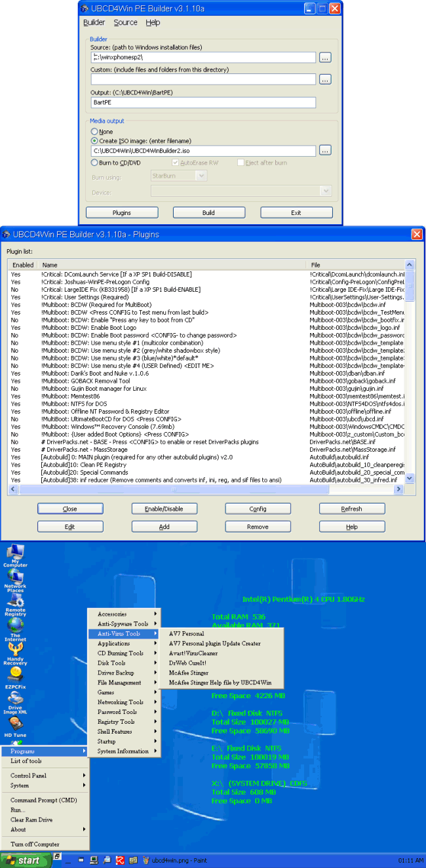Click the Exit button
This screenshot has width=426, height=868.
(296, 212)
